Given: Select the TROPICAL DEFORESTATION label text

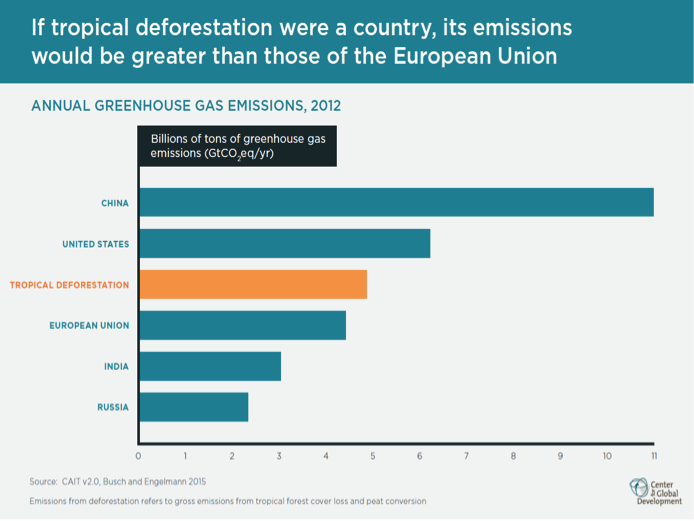Looking at the screenshot, I should click(69, 285).
